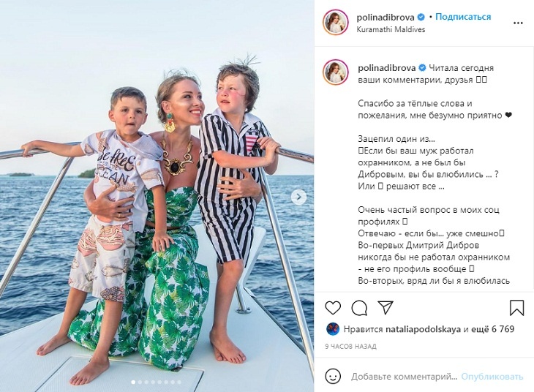Save the post with the bookmark icon

pyautogui.click(x=516, y=308)
